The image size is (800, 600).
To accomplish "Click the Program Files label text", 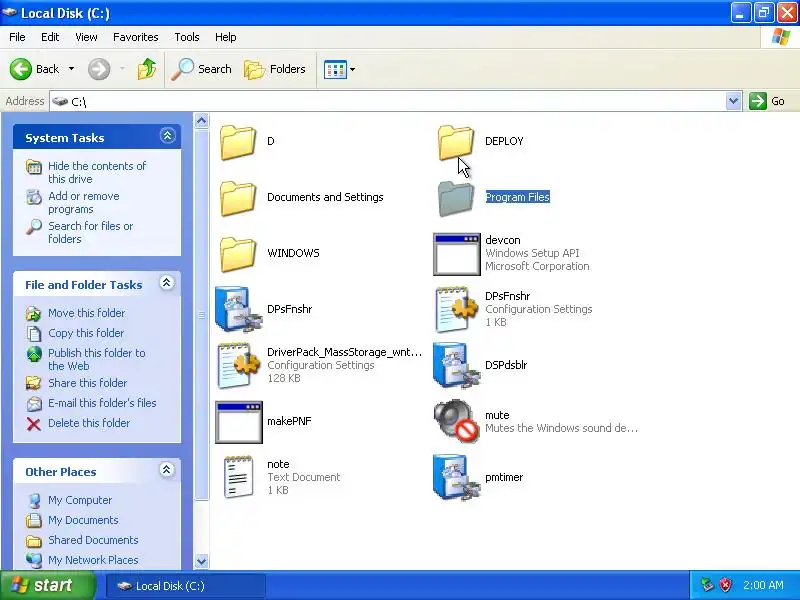I will click(x=517, y=197).
